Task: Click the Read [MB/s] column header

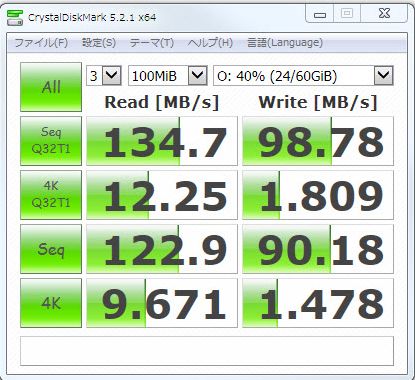Action: pos(162,102)
